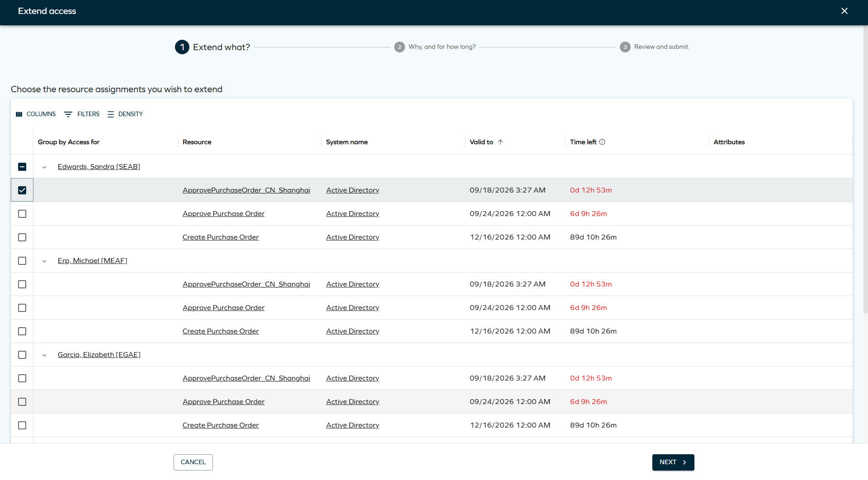Image resolution: width=868 pixels, height=480 pixels.
Task: Click the Valid to sort arrow
Action: pos(500,142)
